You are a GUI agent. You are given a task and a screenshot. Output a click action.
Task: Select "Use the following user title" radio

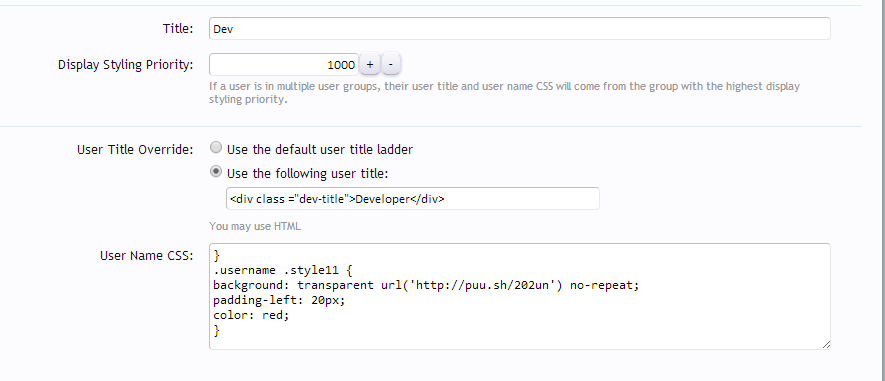[x=216, y=172]
